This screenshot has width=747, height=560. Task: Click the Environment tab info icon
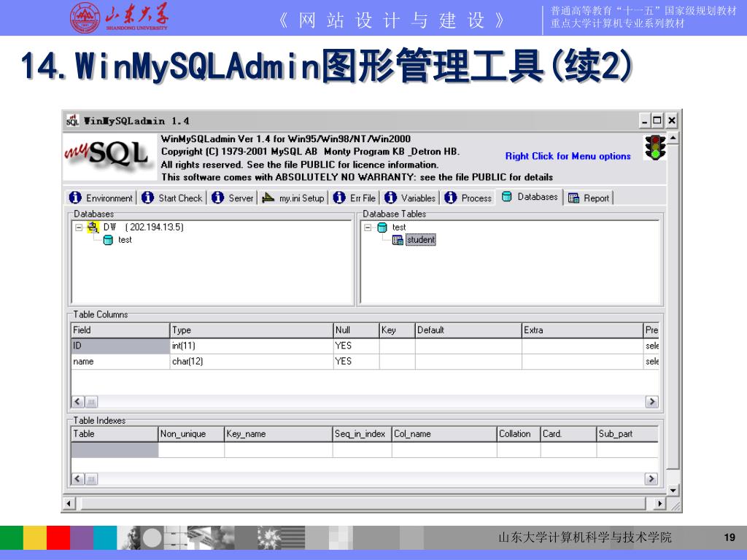(75, 197)
